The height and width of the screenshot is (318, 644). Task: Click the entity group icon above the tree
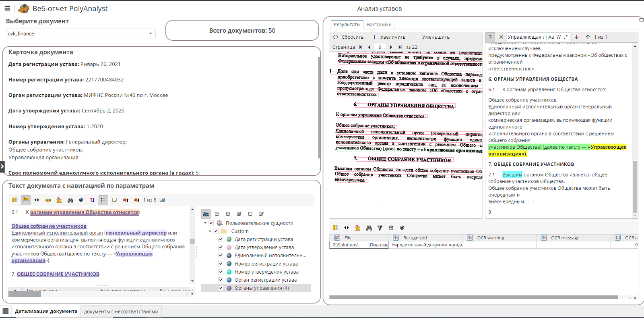click(206, 214)
